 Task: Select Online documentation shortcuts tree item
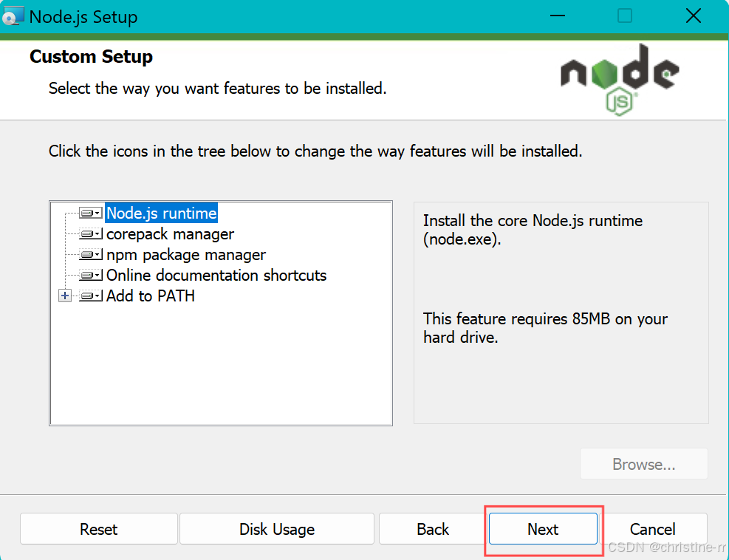coord(216,276)
